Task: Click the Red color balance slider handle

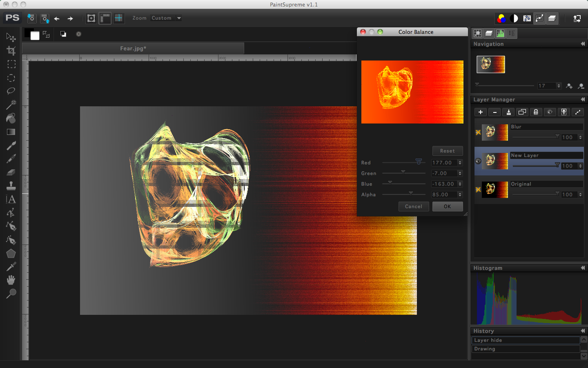Action: (x=419, y=162)
